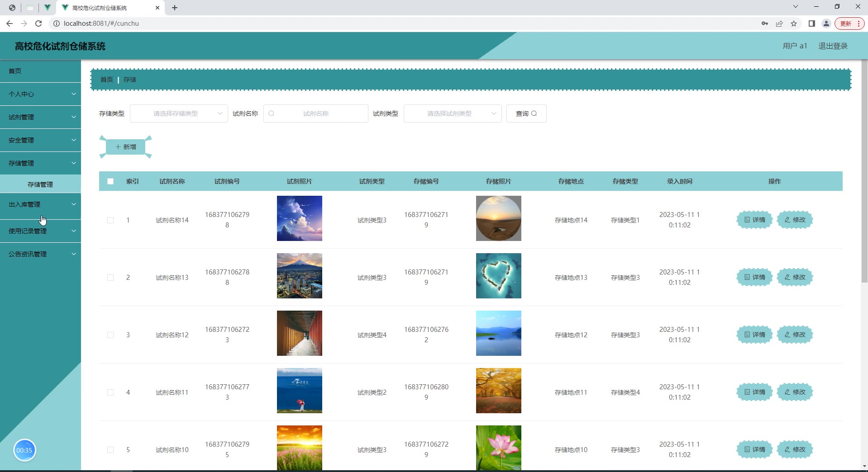868x472 pixels.
Task: Close the 高校危化试剂仓储系统 tab
Action: coord(157,8)
